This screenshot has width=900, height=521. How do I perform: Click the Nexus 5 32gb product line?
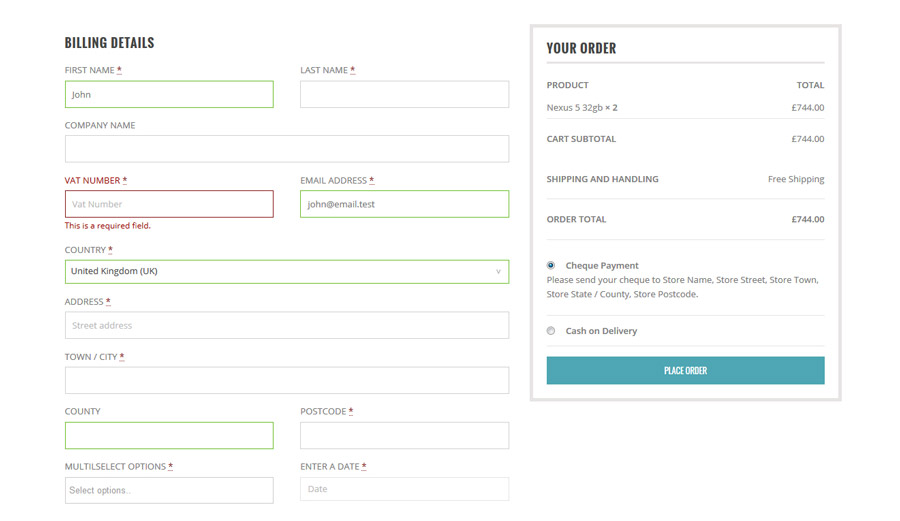pos(582,108)
